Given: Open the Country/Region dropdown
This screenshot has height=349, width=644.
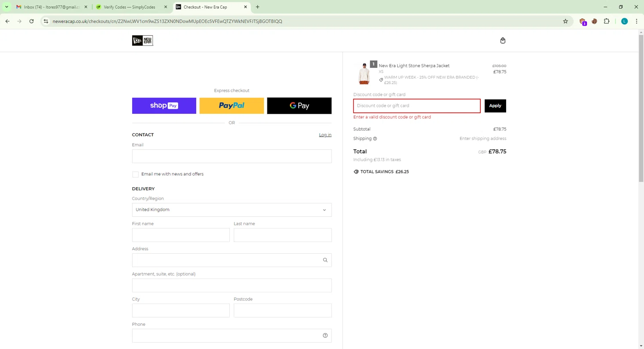Looking at the screenshot, I should (232, 210).
